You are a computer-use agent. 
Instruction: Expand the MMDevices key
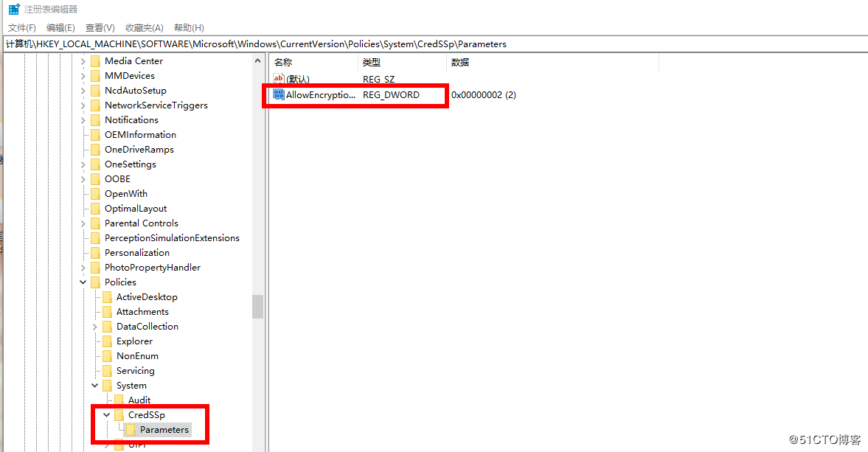click(83, 76)
